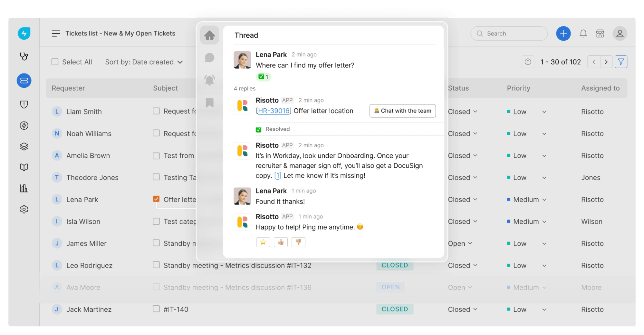This screenshot has height=335, width=644.
Task: Open the Status dropdown for Liam Smith
Action: click(463, 112)
